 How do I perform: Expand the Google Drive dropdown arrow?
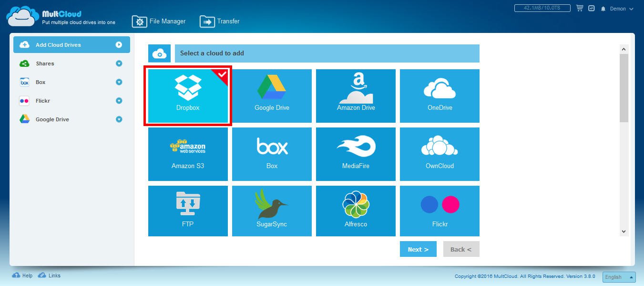pyautogui.click(x=119, y=119)
